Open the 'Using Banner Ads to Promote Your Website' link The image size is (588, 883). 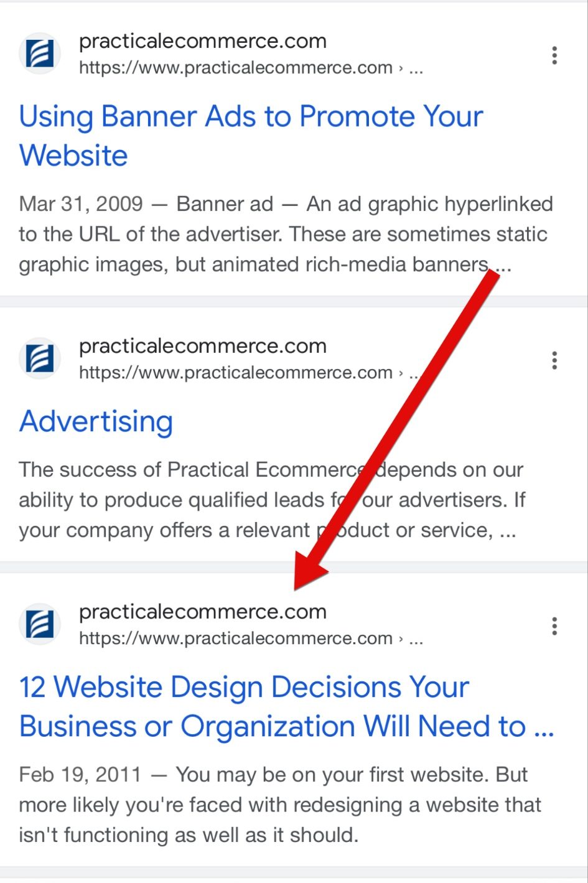tap(251, 136)
